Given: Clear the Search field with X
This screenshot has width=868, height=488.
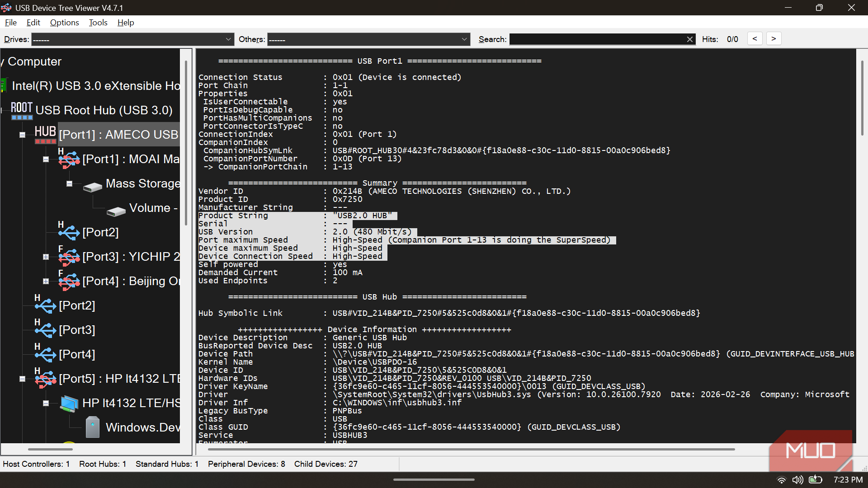Looking at the screenshot, I should click(690, 39).
